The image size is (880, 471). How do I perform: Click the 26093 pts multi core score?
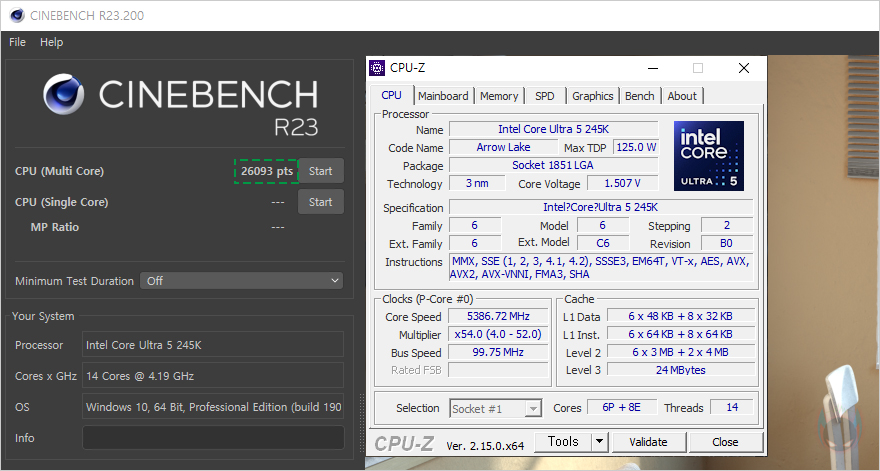[267, 171]
